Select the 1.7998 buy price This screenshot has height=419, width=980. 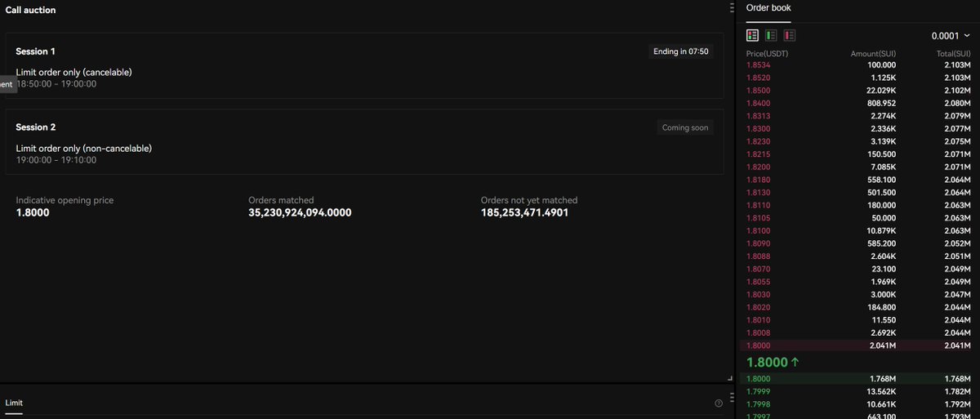pos(758,403)
